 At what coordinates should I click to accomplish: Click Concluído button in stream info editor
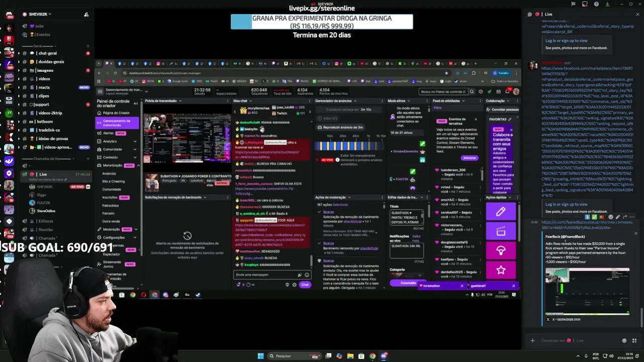click(409, 283)
